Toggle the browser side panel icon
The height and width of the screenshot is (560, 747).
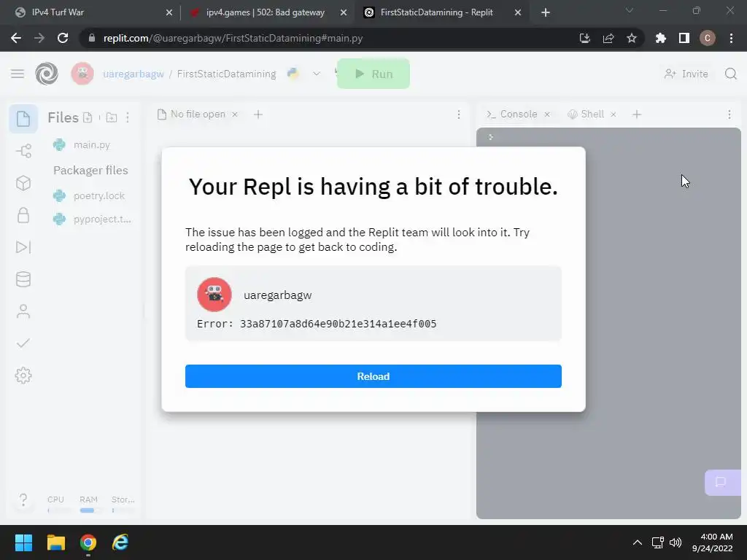684,38
